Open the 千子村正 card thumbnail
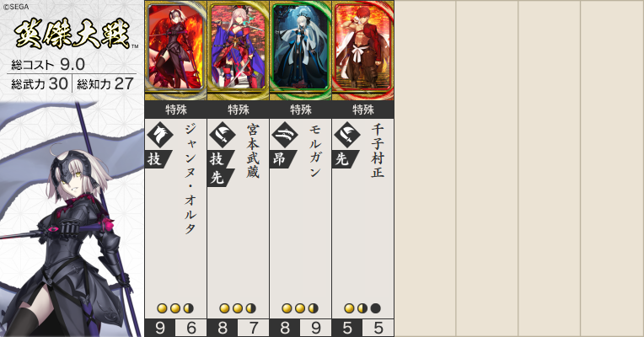Image resolution: width=644 pixels, height=337 pixels. click(x=363, y=50)
